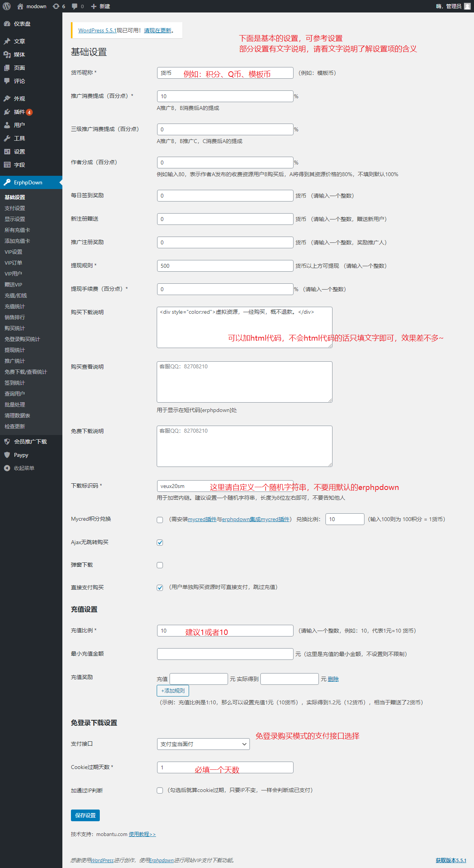Click the 插件 plugins icon
The width and height of the screenshot is (474, 868).
click(7, 112)
